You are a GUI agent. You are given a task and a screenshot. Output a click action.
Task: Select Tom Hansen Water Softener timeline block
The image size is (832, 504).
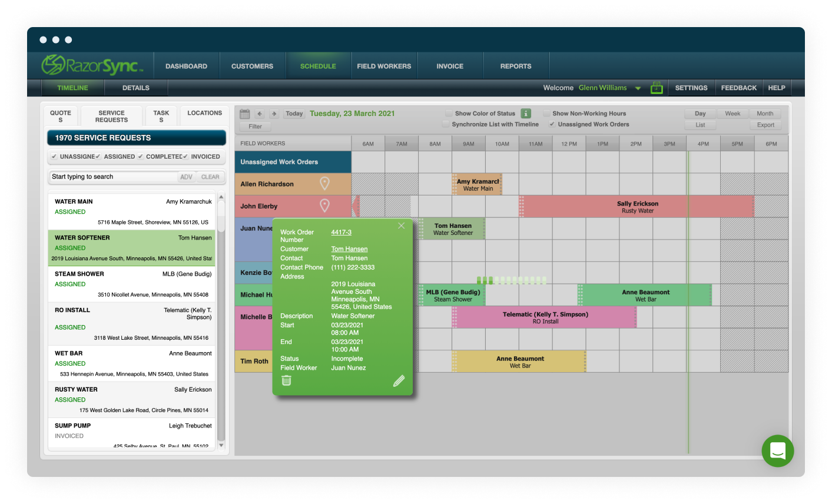click(452, 229)
